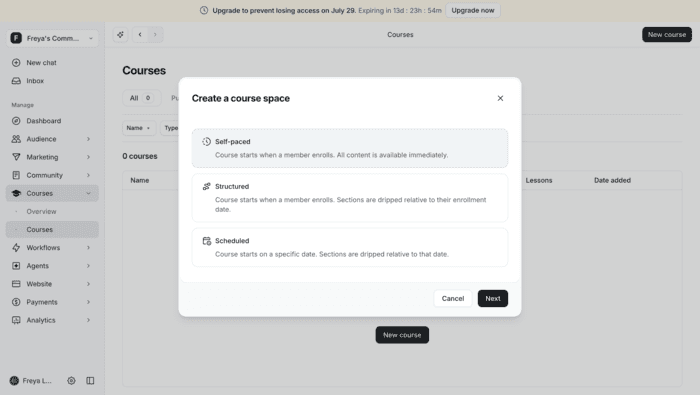Click the Next button
Viewport: 700px width, 395px height.
click(493, 299)
